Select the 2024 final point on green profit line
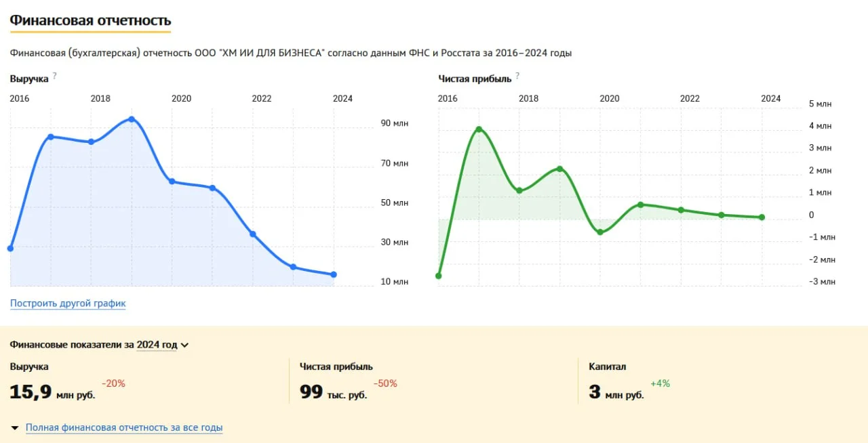Viewport: 868px width, 443px height. 762,217
